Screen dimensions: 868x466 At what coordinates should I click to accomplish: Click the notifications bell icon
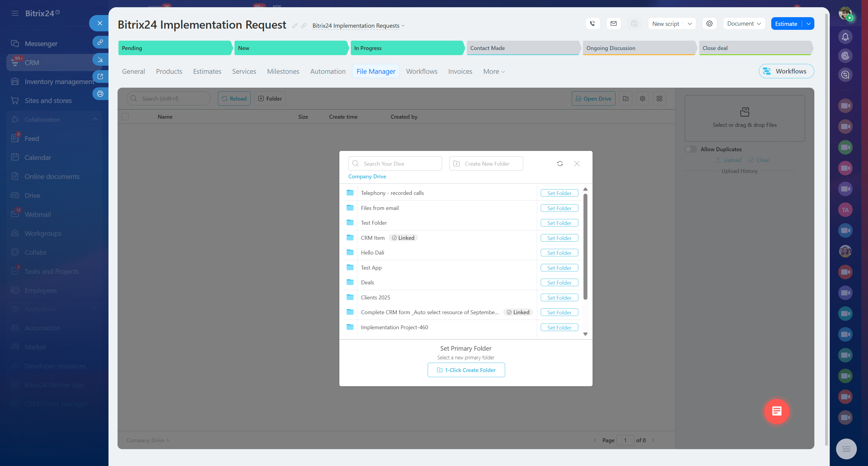845,37
